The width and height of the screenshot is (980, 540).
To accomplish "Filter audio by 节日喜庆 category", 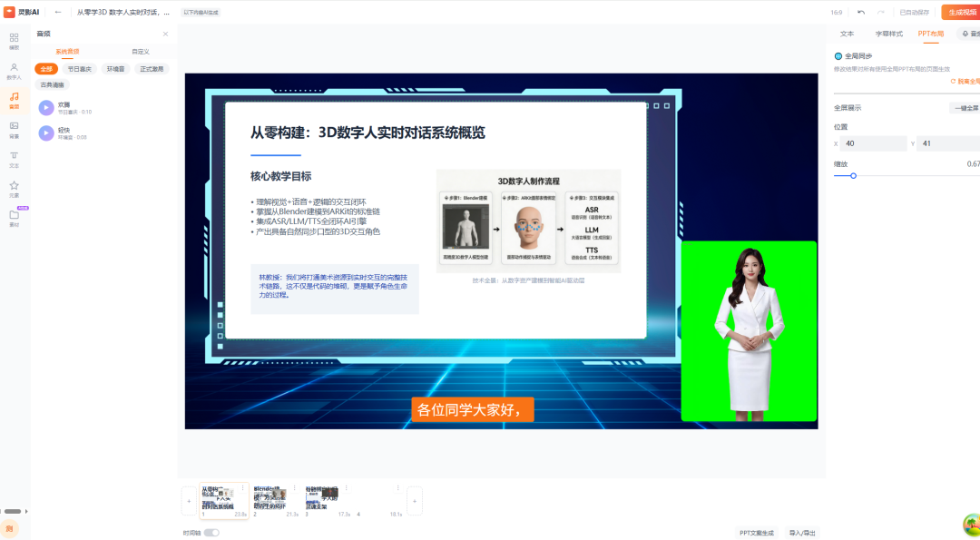I will [x=79, y=69].
